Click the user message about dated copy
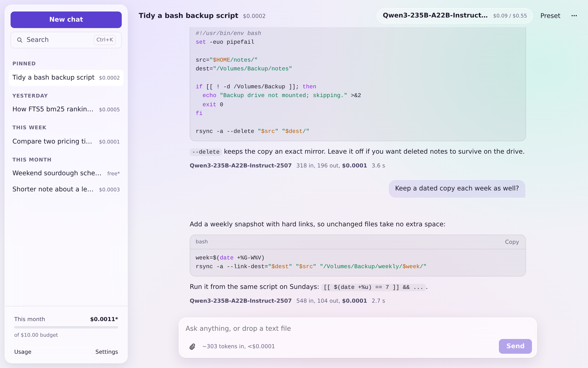 pyautogui.click(x=457, y=189)
